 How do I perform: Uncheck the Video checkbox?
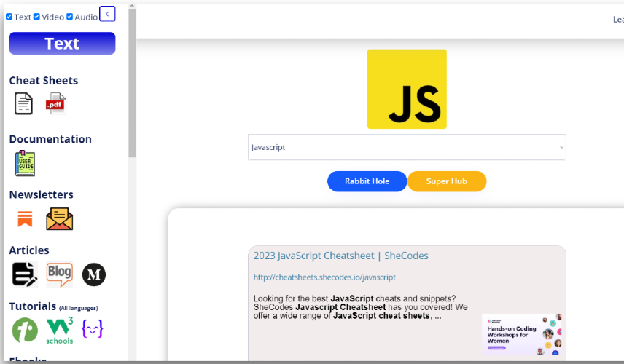point(36,17)
